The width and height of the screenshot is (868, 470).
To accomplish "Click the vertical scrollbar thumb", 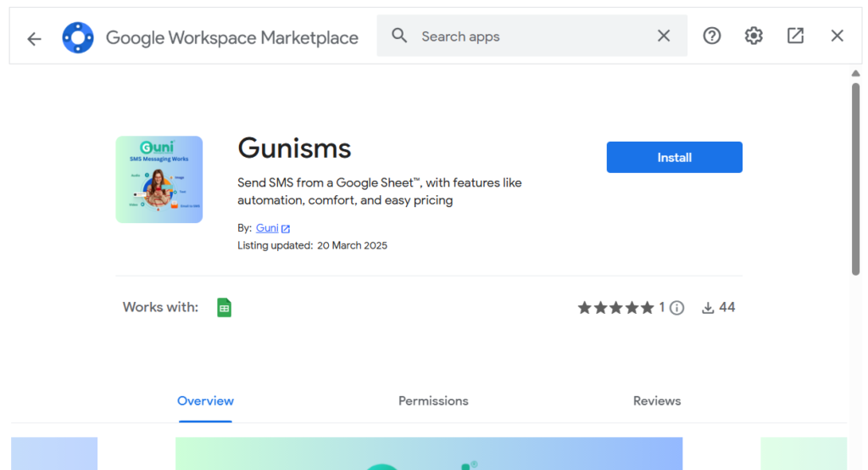I will (x=856, y=179).
